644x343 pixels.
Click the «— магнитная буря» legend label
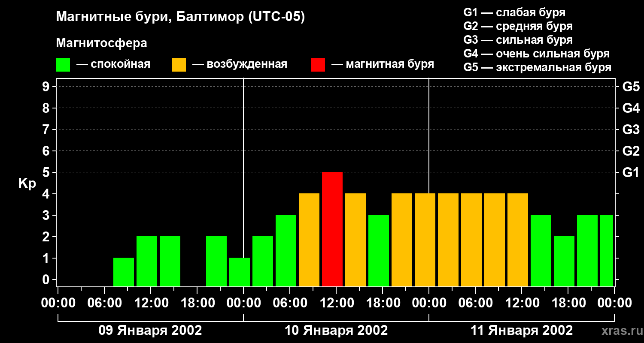pyautogui.click(x=383, y=64)
